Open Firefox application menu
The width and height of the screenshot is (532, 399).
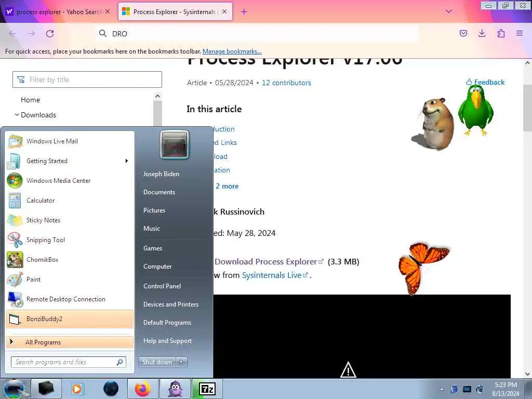pos(520,33)
